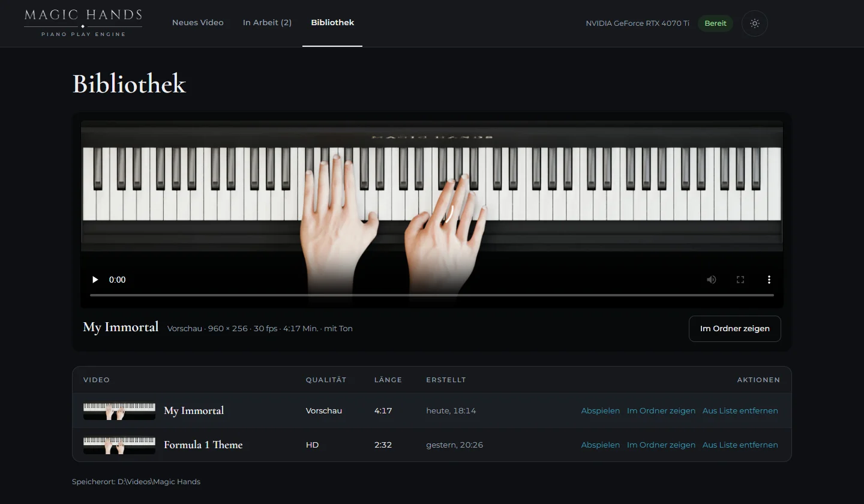Select Formula 1 Theme title in table
This screenshot has height=504, width=864.
pyautogui.click(x=203, y=445)
